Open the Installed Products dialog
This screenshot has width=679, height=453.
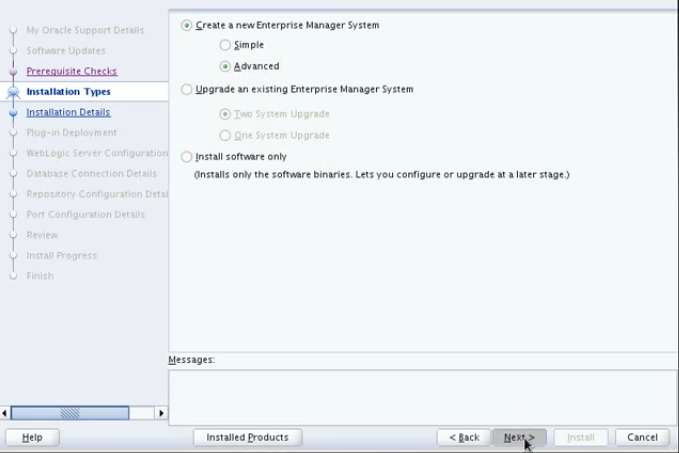tap(247, 437)
